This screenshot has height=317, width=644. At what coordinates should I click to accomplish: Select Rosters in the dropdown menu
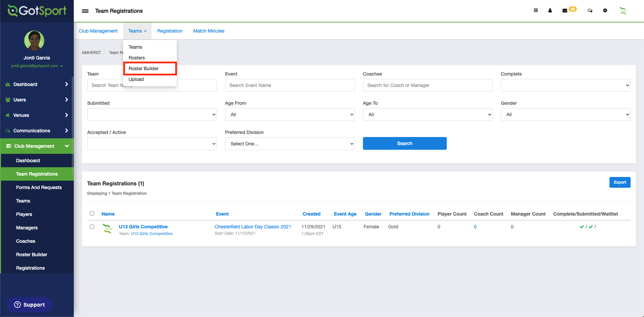tap(150, 58)
